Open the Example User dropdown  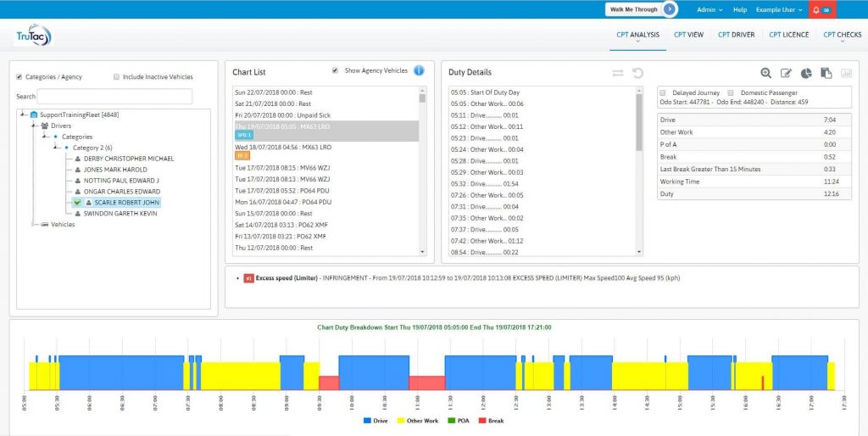coord(779,9)
